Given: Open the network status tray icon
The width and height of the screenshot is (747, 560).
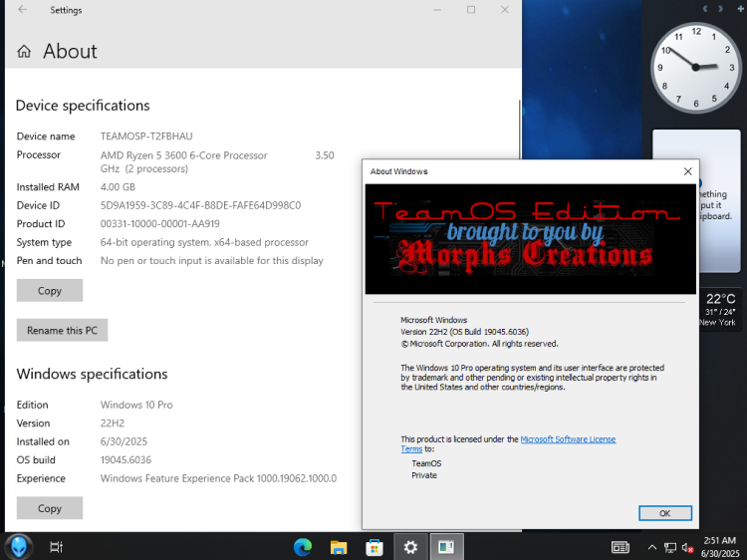Looking at the screenshot, I should click(x=670, y=548).
